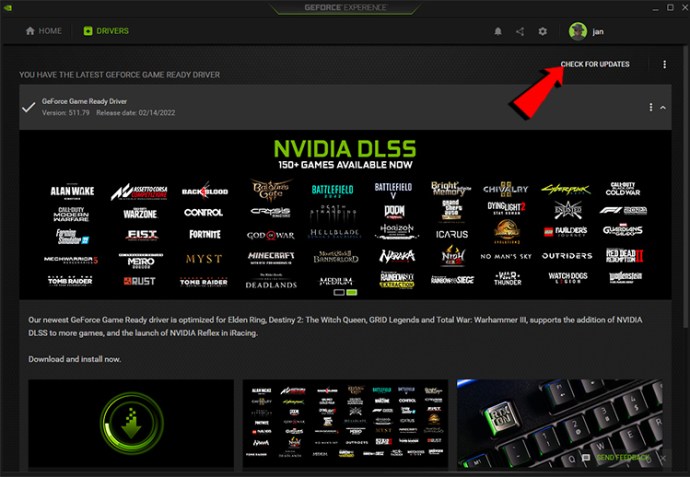Click the text Download and install now.

pyautogui.click(x=74, y=359)
